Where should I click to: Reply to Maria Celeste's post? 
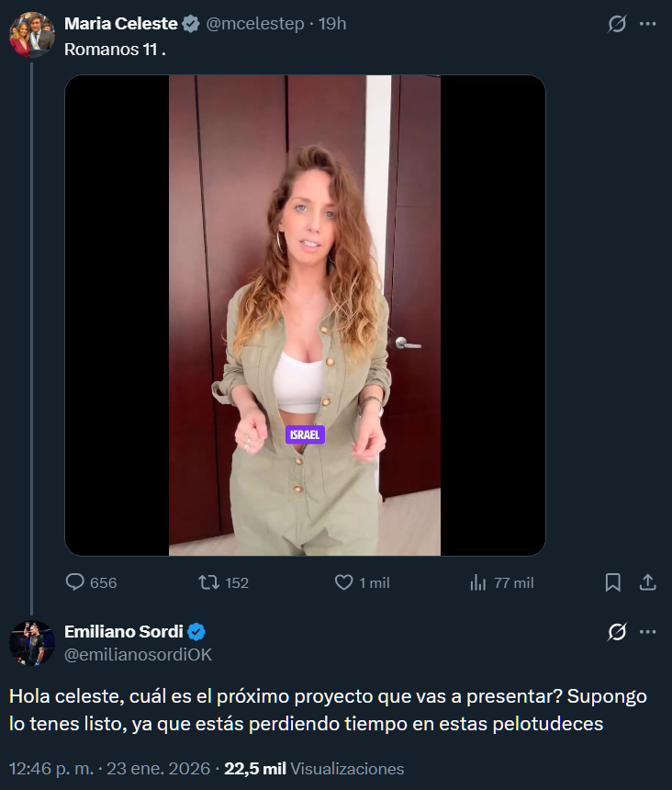pos(76,582)
